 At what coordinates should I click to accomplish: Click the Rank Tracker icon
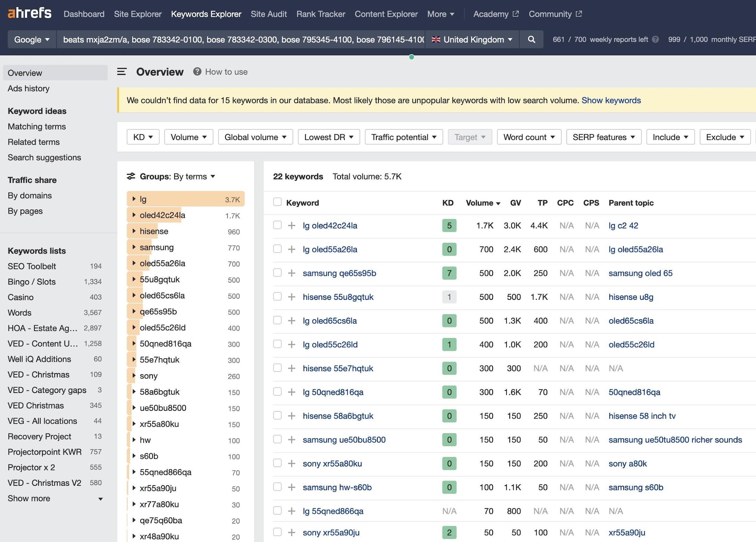pyautogui.click(x=320, y=13)
